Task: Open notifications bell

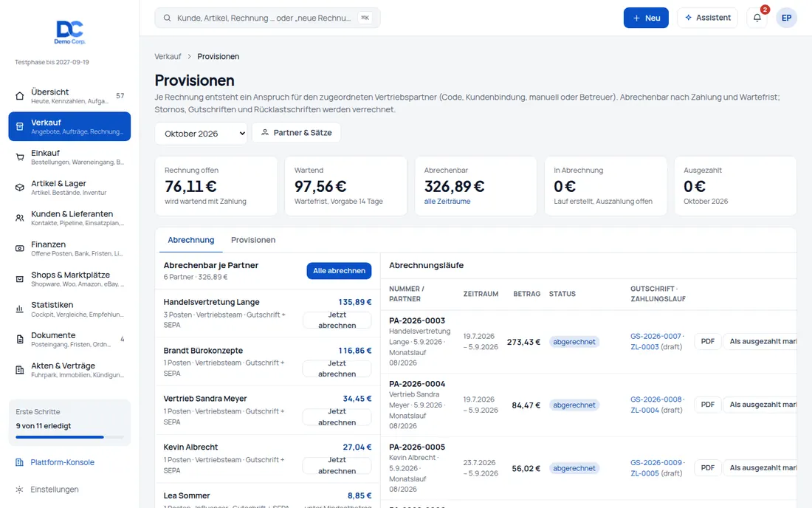Action: click(x=757, y=18)
